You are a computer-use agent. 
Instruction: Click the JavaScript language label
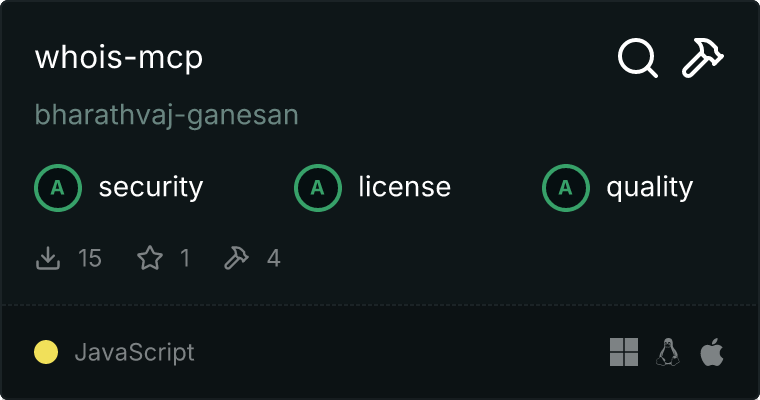pos(135,352)
